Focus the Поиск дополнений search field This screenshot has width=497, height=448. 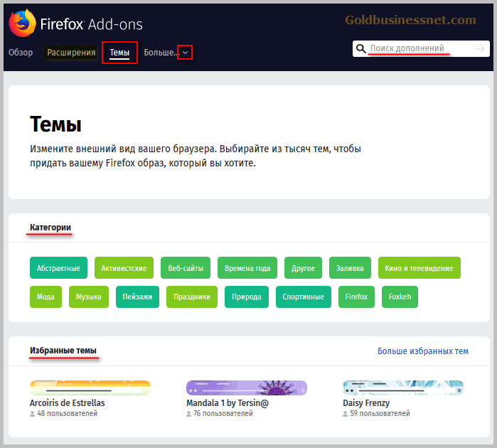421,48
